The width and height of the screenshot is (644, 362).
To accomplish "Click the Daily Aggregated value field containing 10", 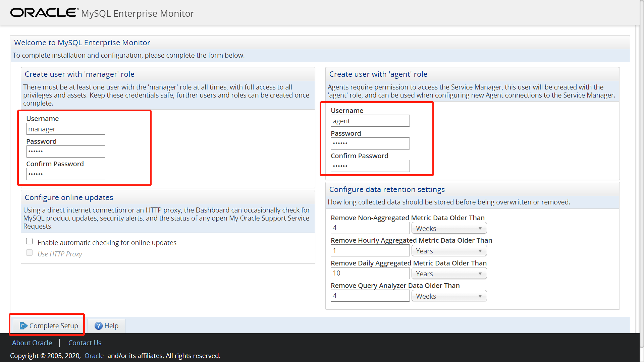I will pos(370,274).
